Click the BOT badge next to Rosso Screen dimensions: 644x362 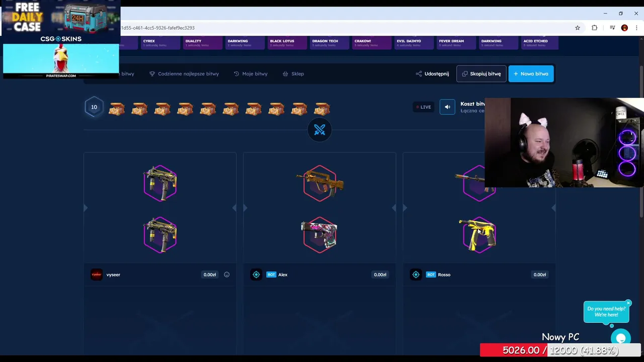tap(431, 275)
